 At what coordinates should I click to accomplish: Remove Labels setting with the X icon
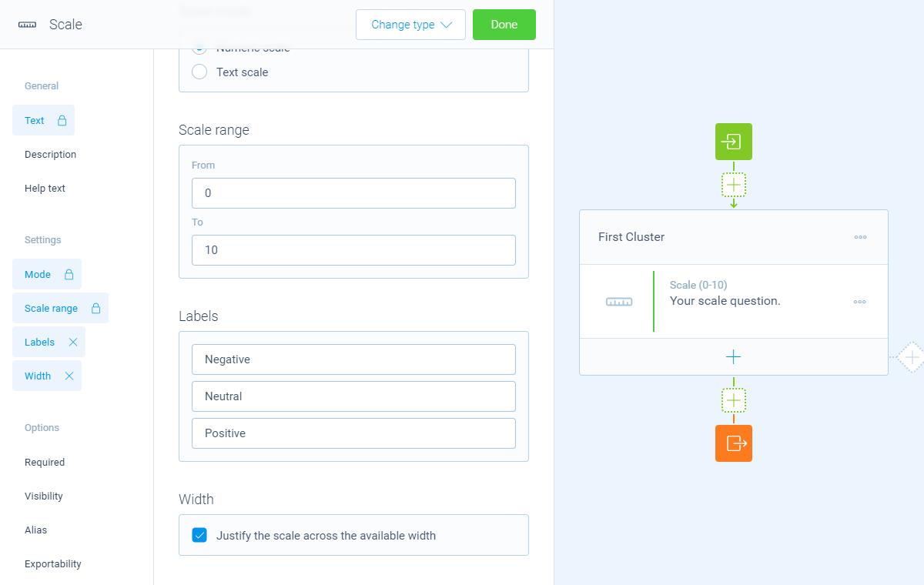coord(73,342)
